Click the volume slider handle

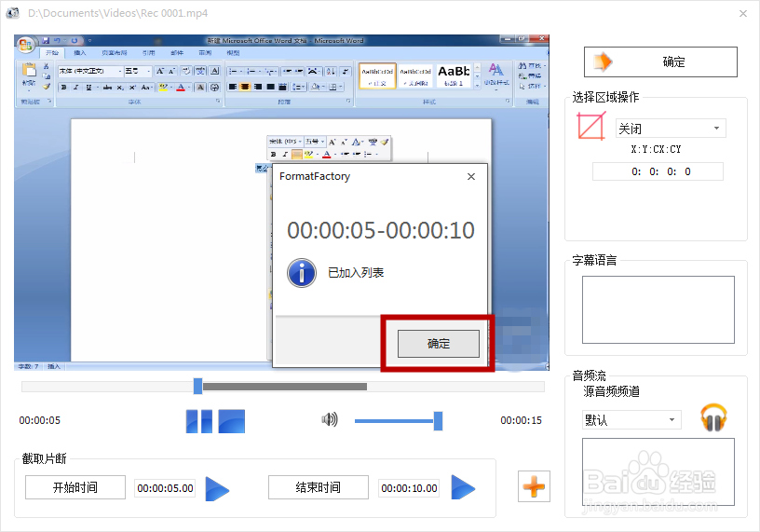tap(438, 421)
